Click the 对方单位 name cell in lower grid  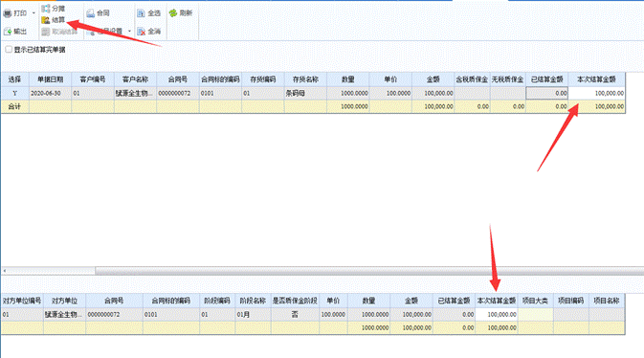click(64, 314)
